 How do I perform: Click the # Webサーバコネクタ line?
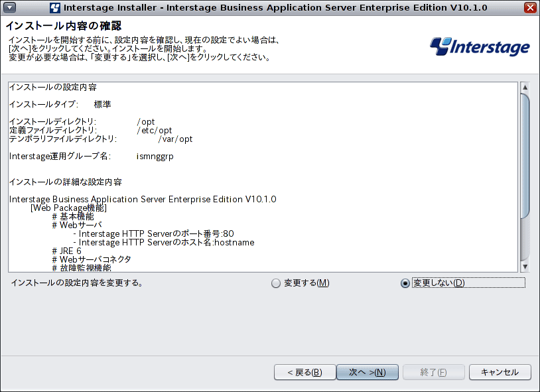(92, 259)
